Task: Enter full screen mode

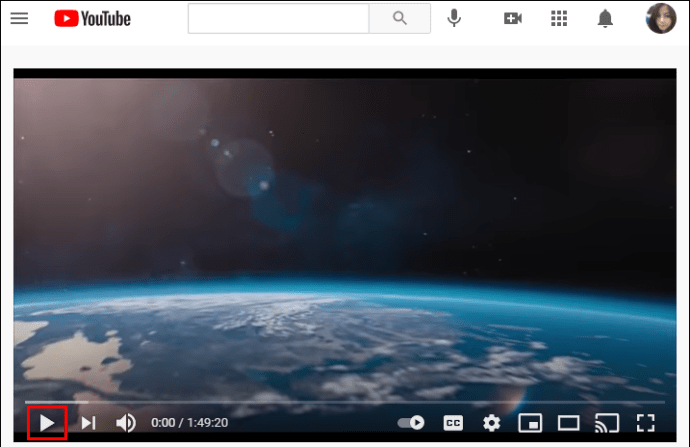Action: (646, 423)
